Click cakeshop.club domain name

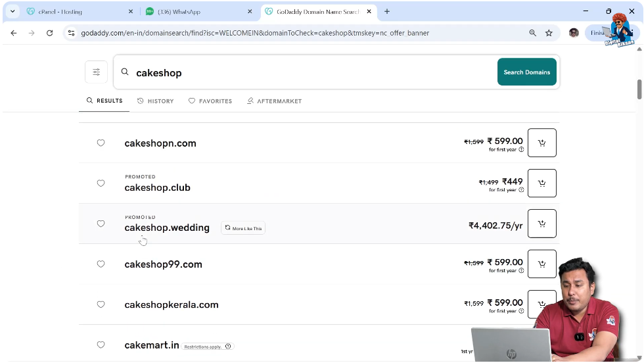pyautogui.click(x=157, y=187)
